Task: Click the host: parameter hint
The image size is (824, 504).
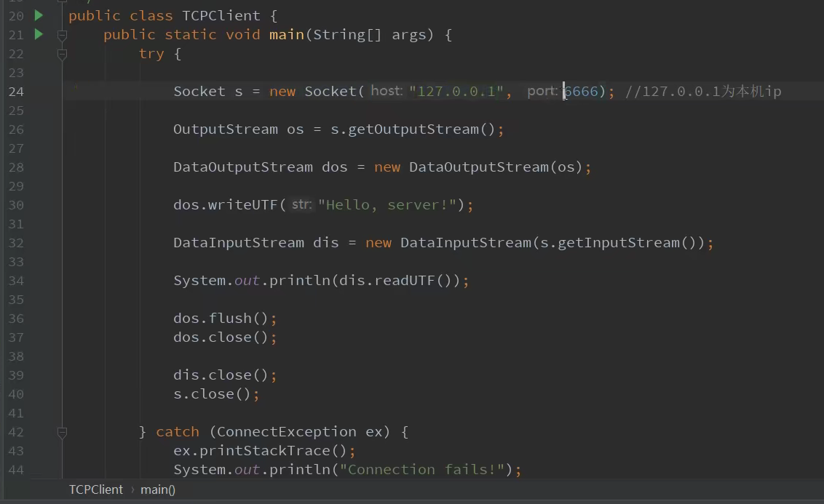Action: (x=387, y=91)
